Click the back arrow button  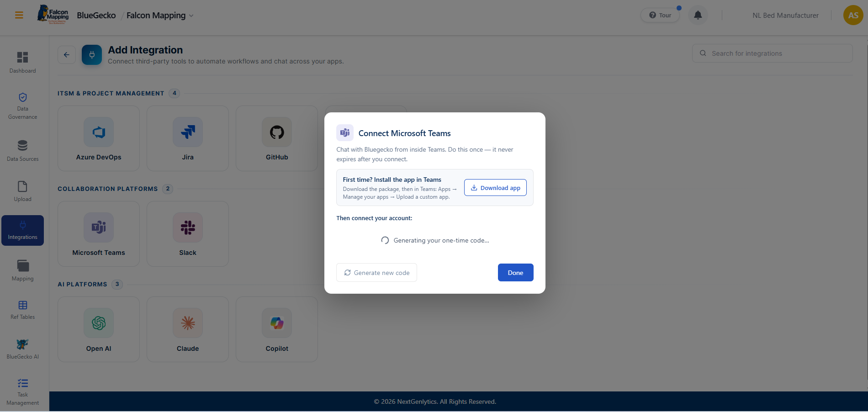coord(67,55)
